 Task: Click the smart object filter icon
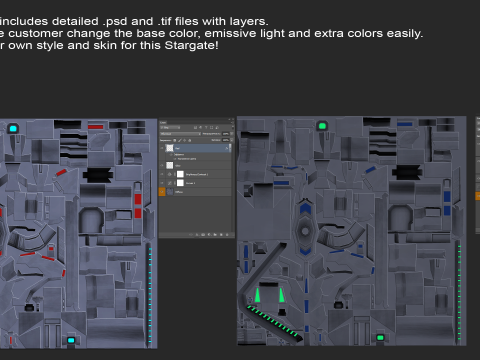pyautogui.click(x=217, y=127)
